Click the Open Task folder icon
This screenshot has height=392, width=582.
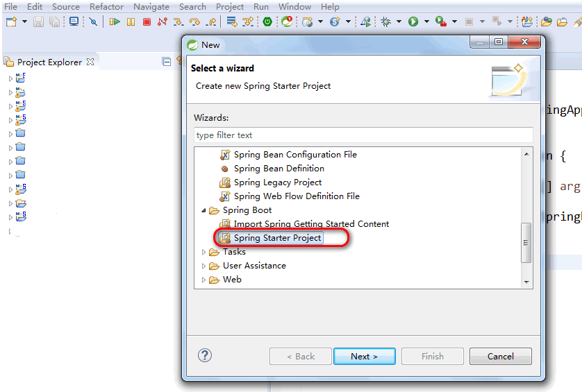coord(562,22)
